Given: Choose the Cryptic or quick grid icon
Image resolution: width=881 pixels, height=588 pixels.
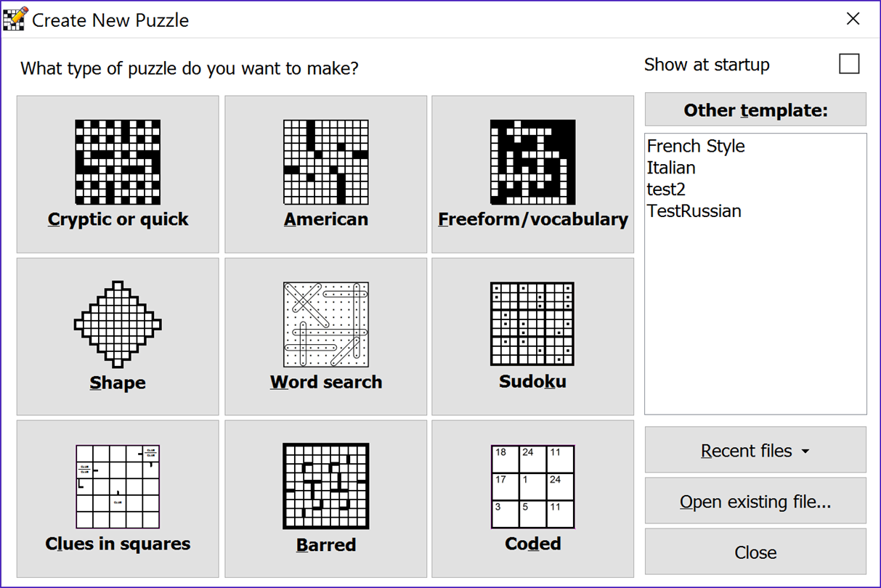Looking at the screenshot, I should (118, 163).
